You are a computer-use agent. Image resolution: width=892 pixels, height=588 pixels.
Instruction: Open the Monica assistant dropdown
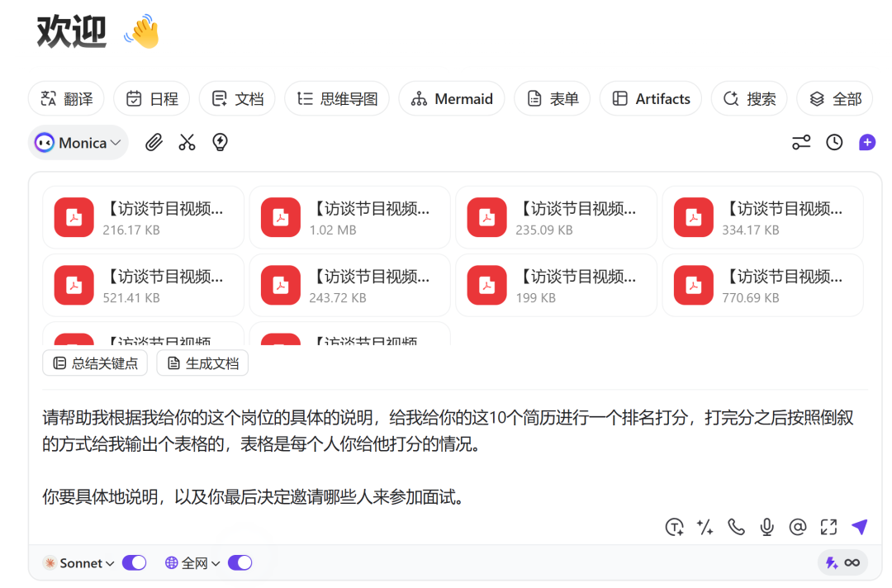click(78, 142)
